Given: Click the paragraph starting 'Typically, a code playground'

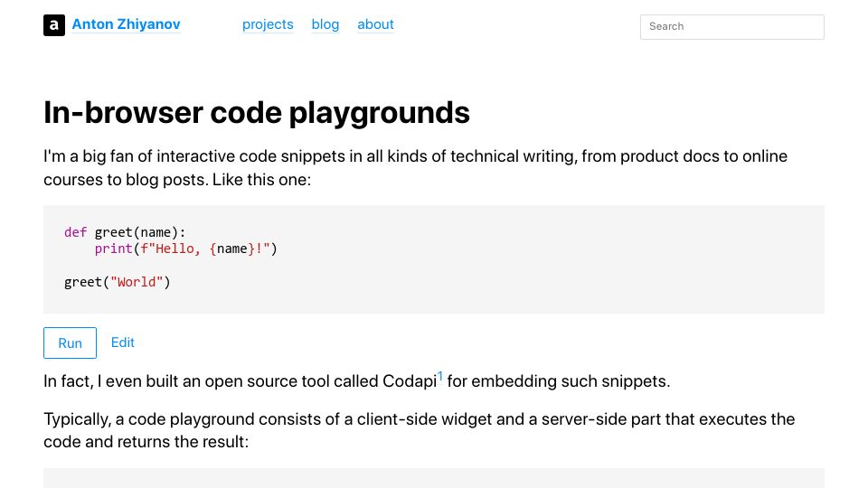Looking at the screenshot, I should [419, 430].
